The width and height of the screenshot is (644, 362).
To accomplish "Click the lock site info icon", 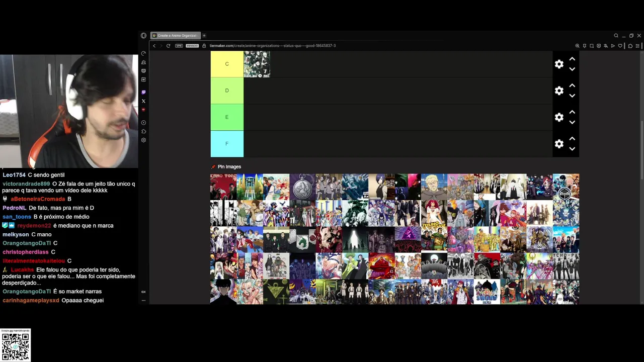I will tap(204, 46).
